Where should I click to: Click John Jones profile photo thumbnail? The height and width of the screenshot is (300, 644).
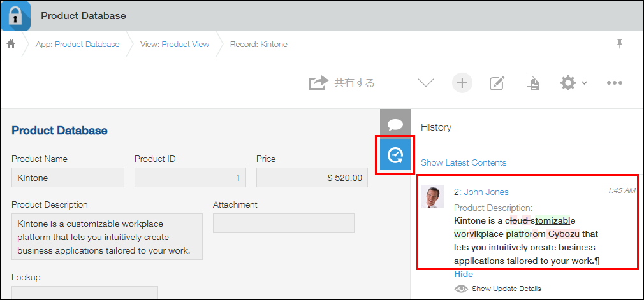coord(432,196)
